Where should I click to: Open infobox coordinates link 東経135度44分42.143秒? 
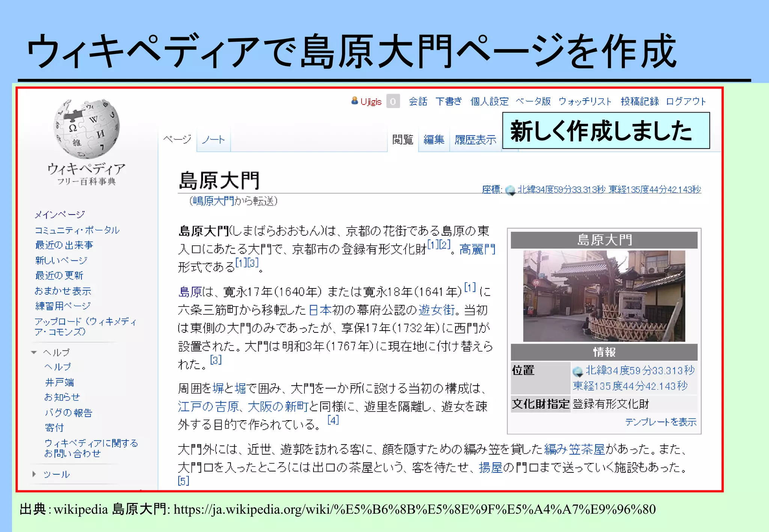pyautogui.click(x=630, y=386)
